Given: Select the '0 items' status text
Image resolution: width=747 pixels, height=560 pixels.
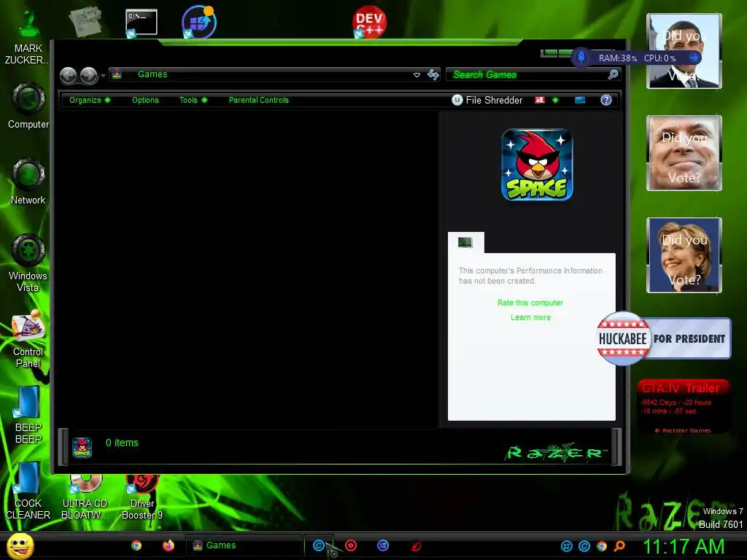Looking at the screenshot, I should point(122,443).
